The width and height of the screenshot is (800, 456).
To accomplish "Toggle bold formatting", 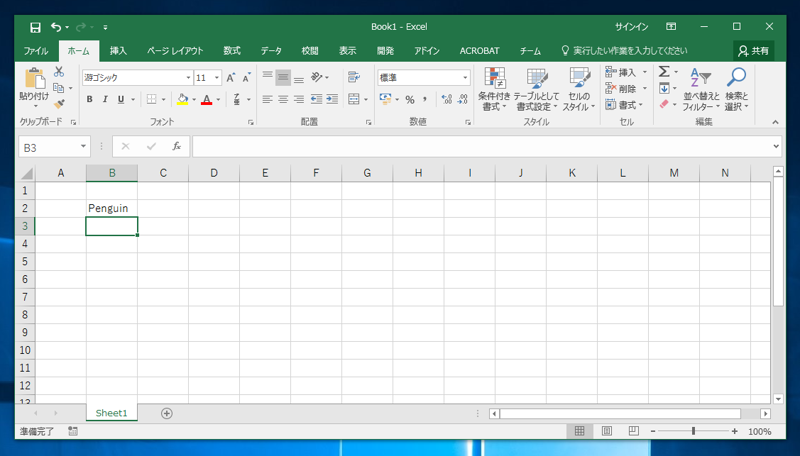I will coord(89,99).
